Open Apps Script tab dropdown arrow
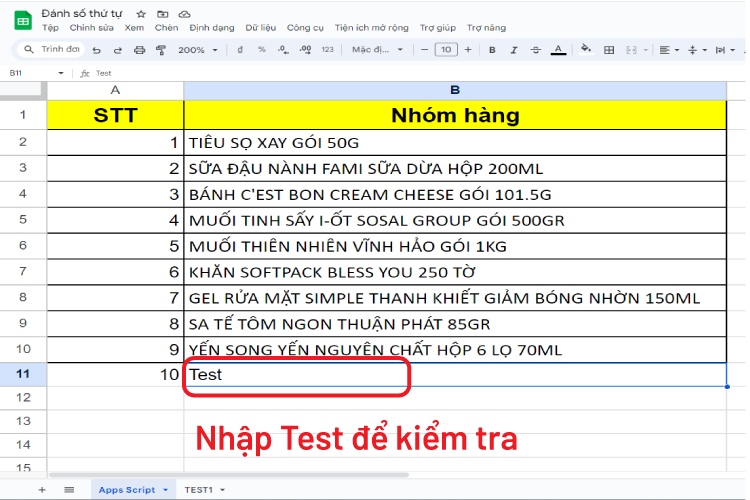 coord(165,490)
